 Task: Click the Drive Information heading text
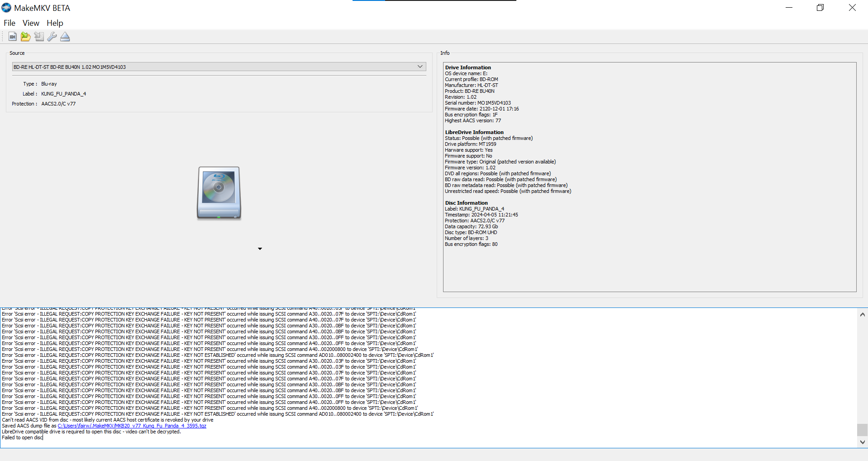(468, 67)
